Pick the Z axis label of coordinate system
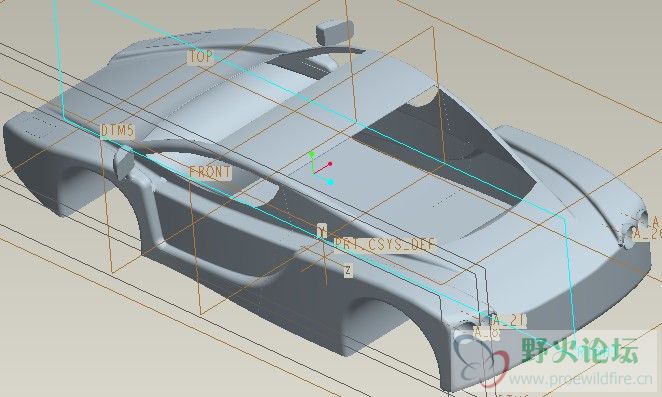 (347, 270)
